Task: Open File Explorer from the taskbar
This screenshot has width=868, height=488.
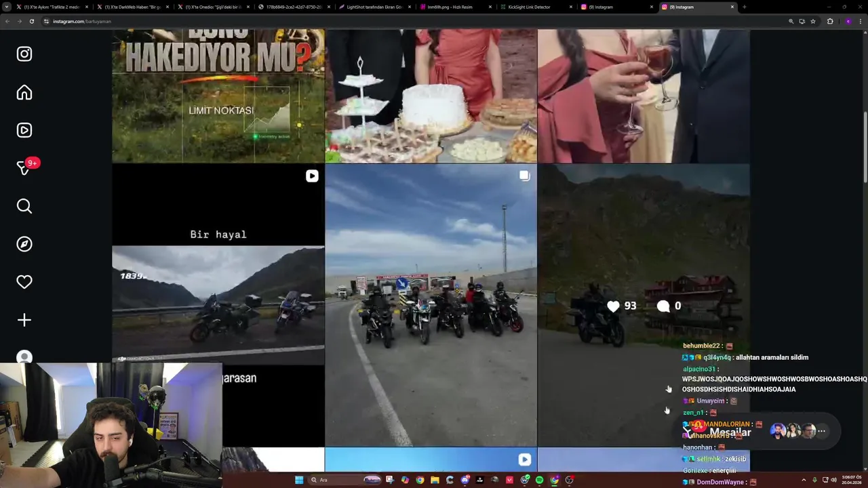Action: pyautogui.click(x=435, y=480)
